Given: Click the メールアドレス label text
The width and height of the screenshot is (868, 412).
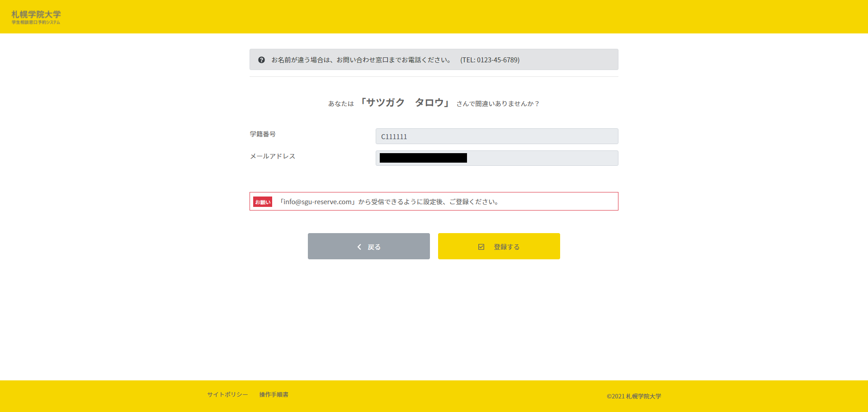Looking at the screenshot, I should pyautogui.click(x=272, y=156).
